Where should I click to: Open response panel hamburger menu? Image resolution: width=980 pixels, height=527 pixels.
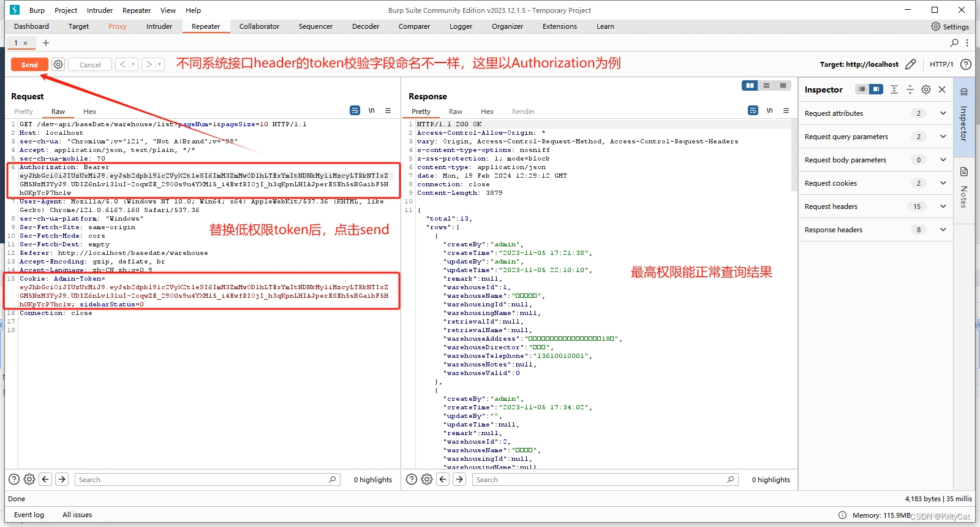pyautogui.click(x=786, y=110)
